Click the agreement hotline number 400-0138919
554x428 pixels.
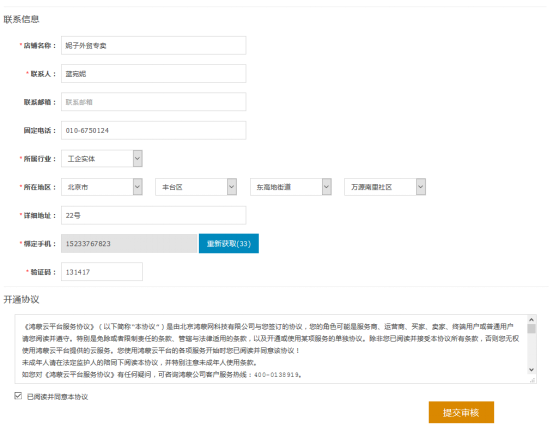pos(277,375)
